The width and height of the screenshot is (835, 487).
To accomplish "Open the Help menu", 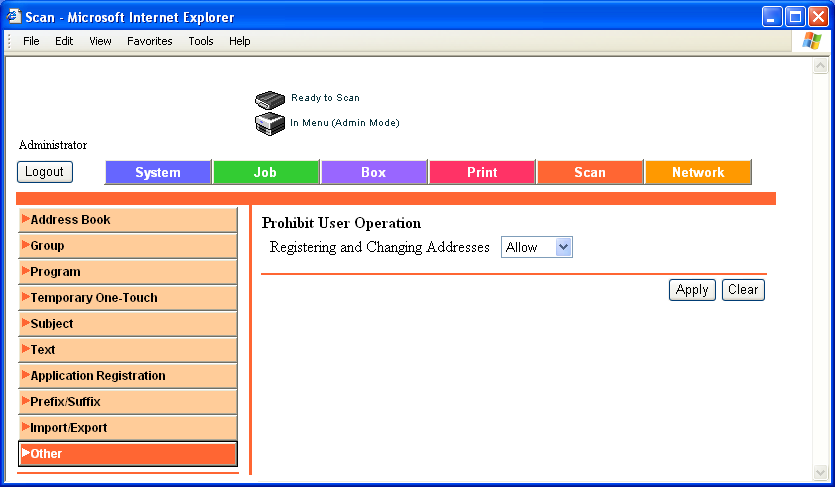I will (240, 41).
